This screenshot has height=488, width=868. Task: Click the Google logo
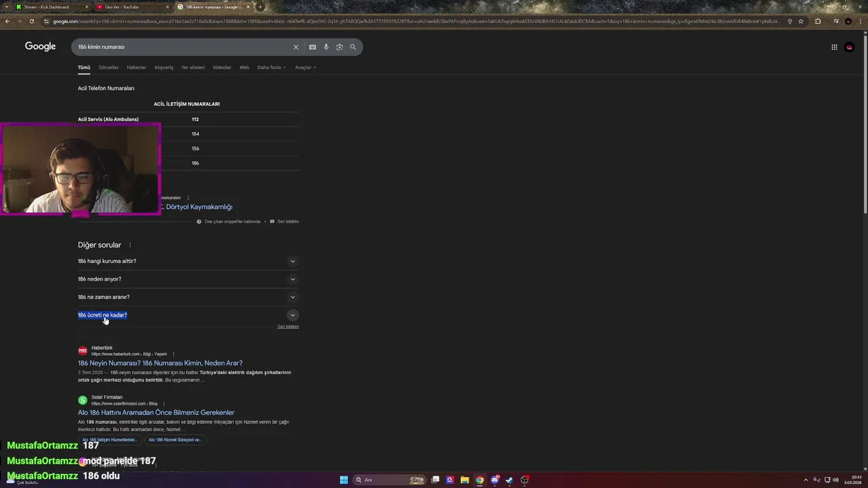point(41,46)
